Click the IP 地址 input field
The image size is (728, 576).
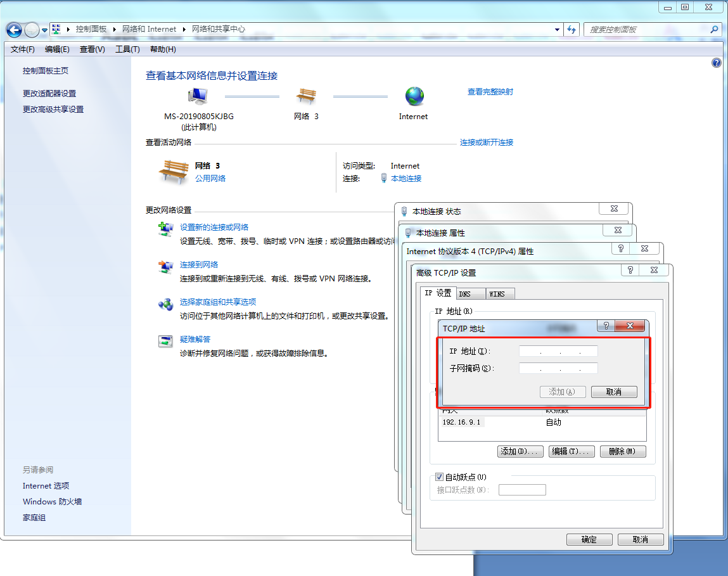click(x=558, y=351)
